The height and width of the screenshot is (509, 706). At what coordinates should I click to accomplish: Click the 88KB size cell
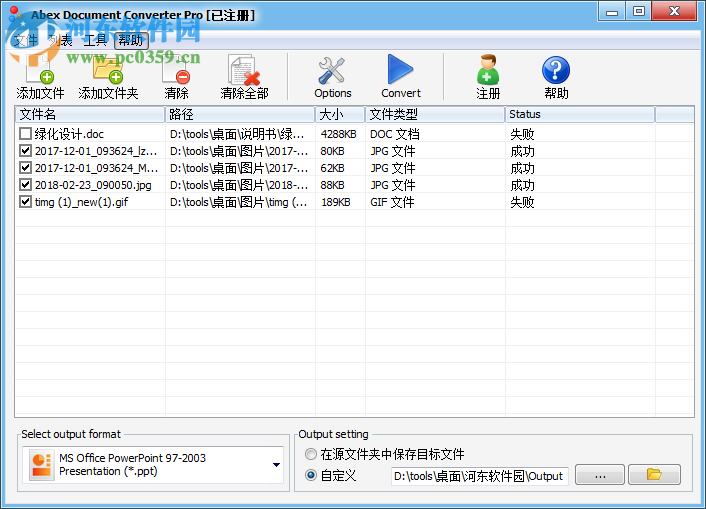tap(332, 185)
